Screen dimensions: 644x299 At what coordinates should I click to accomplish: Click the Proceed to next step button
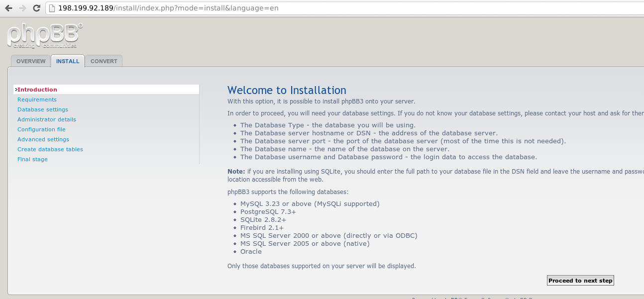point(580,281)
